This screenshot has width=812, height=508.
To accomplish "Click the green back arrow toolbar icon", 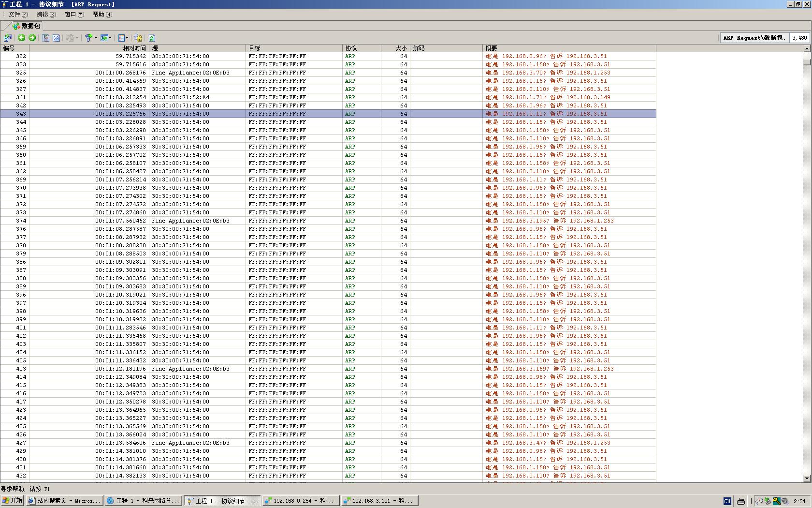I will 21,38.
